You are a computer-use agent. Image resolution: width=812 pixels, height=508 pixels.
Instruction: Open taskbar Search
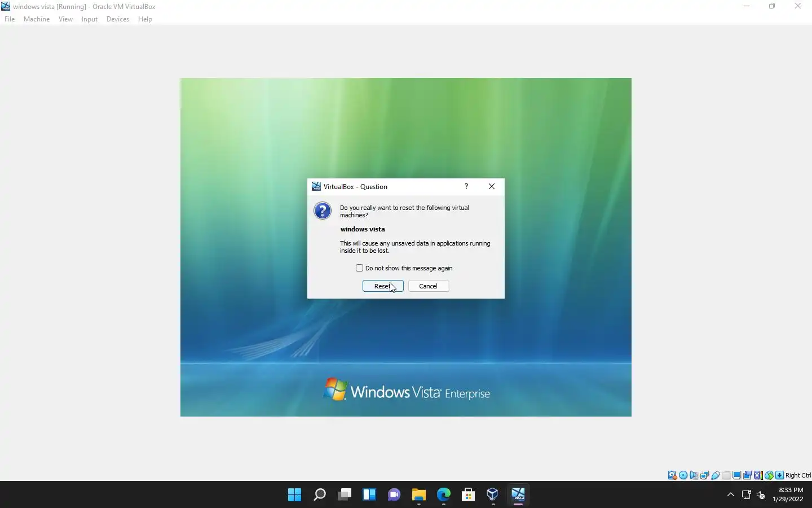(319, 495)
